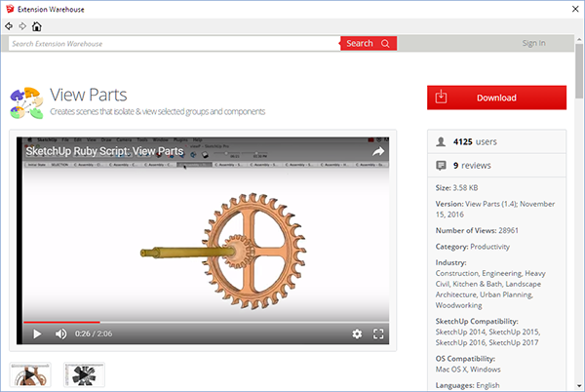Image resolution: width=585 pixels, height=392 pixels.
Task: Click the Mac OS X, Windows text
Action: pos(468,370)
